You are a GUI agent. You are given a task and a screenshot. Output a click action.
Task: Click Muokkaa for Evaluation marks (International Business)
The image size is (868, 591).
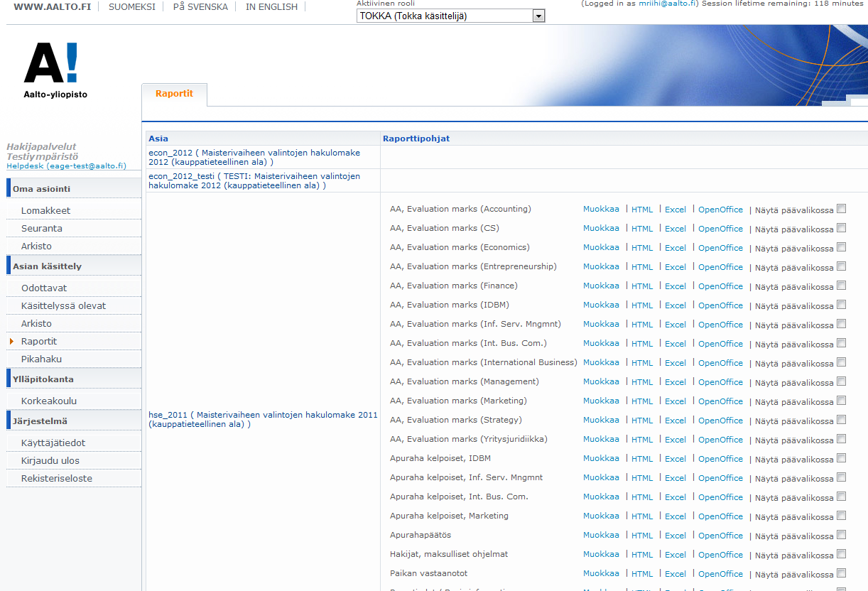[x=601, y=362]
